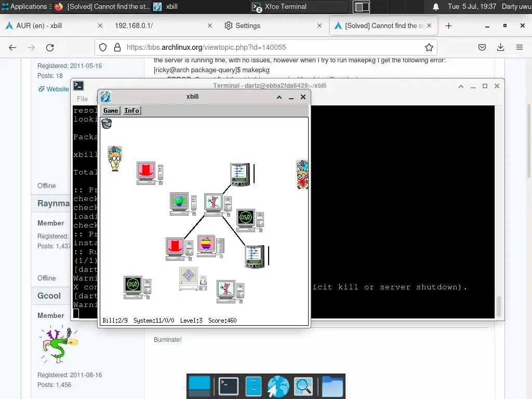Click the workspace switcher in panel

[362, 7]
